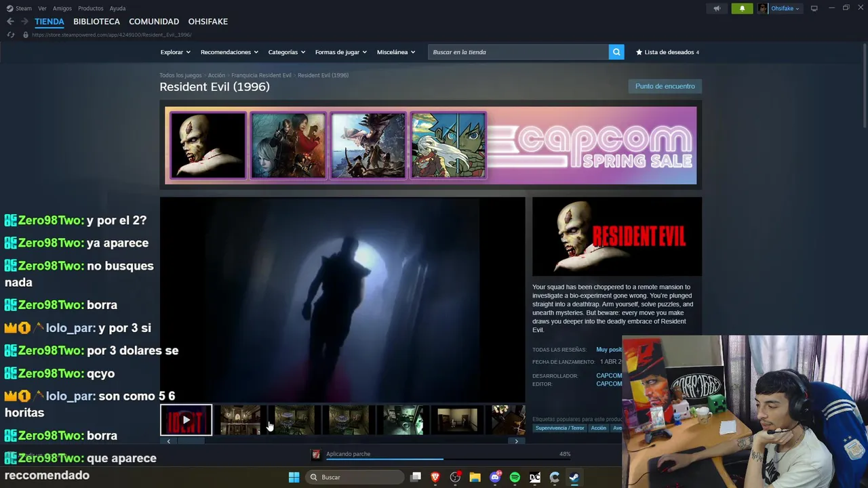The image size is (868, 488).
Task: Select the third screenshot thumbnail
Action: (349, 420)
